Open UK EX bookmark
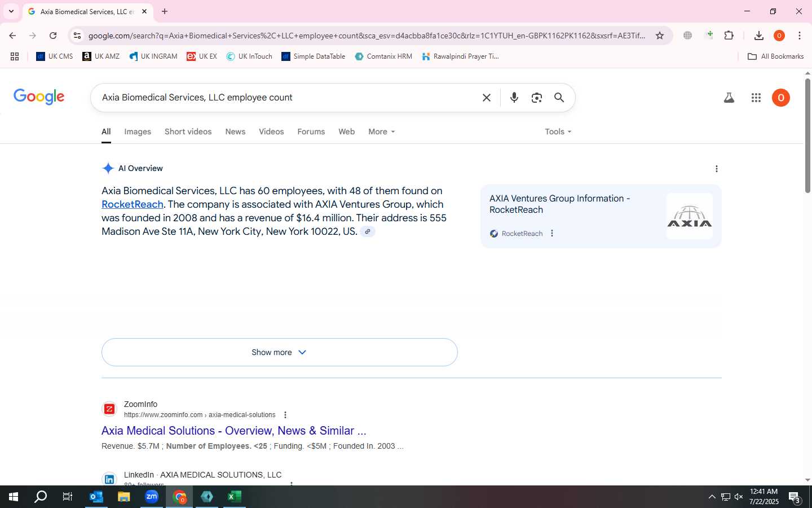 pos(202,56)
